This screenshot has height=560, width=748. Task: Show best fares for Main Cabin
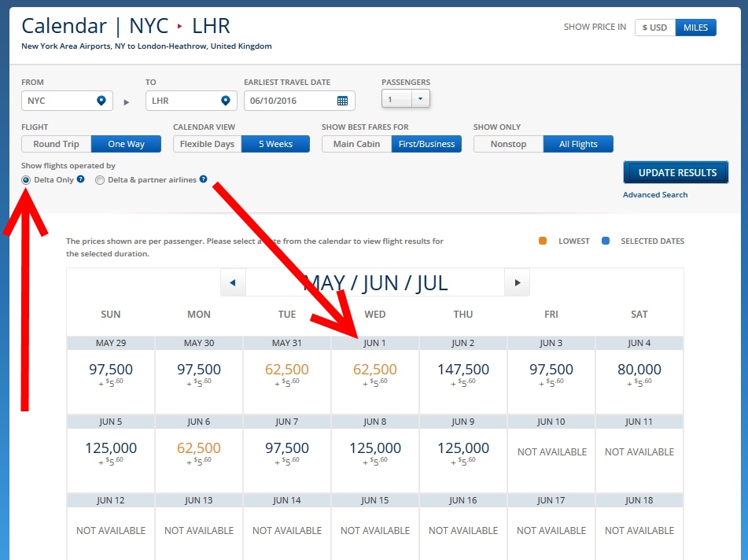356,144
